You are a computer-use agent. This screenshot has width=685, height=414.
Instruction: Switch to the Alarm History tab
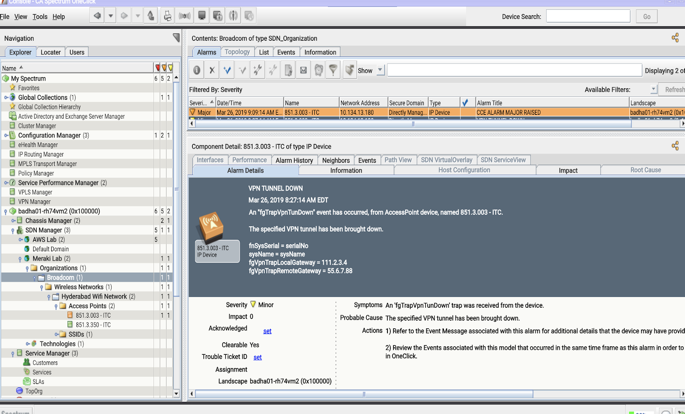pos(294,160)
